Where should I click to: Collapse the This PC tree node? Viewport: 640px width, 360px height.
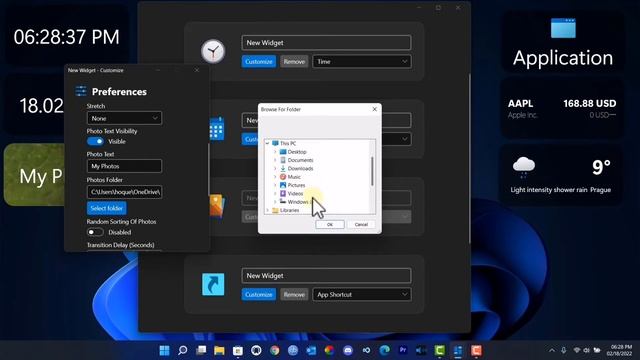268,143
